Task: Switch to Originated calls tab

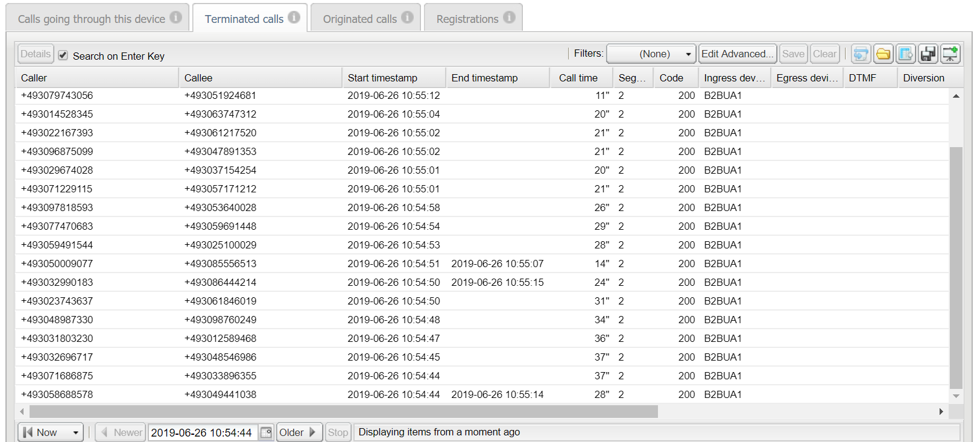Action: point(359,19)
